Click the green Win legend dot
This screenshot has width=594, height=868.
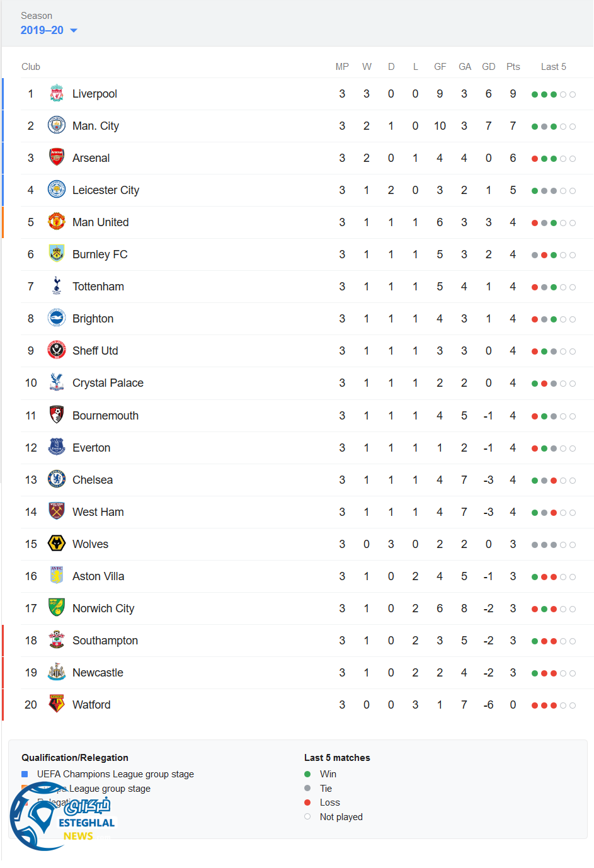(307, 774)
